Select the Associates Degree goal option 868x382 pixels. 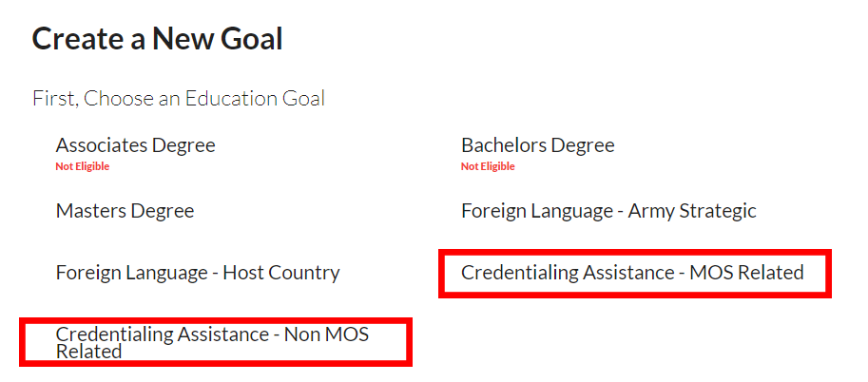pyautogui.click(x=135, y=145)
